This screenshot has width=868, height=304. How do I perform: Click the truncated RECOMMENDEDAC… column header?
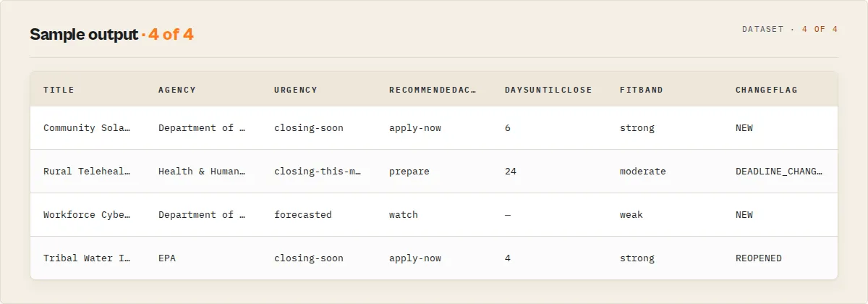coord(433,90)
